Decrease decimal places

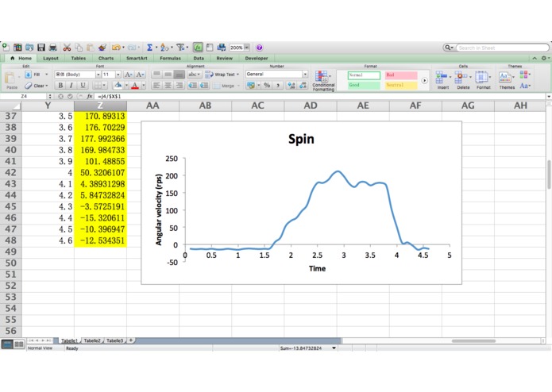coord(303,85)
